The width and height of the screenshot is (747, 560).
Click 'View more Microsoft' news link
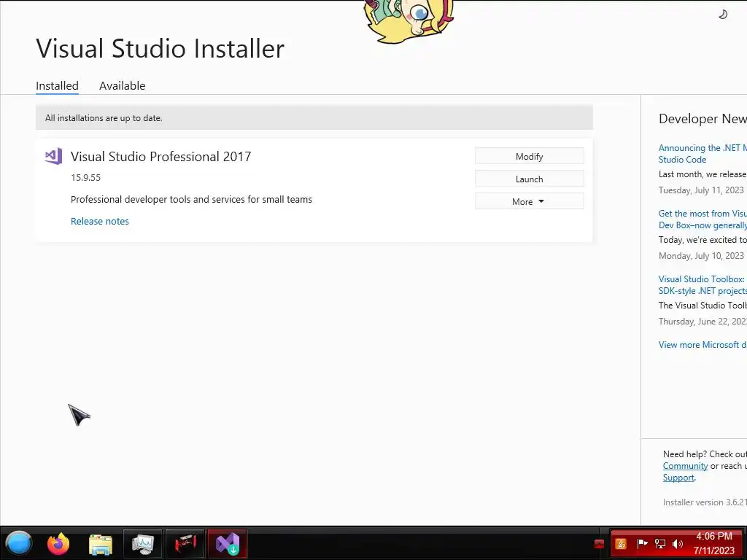(x=703, y=344)
